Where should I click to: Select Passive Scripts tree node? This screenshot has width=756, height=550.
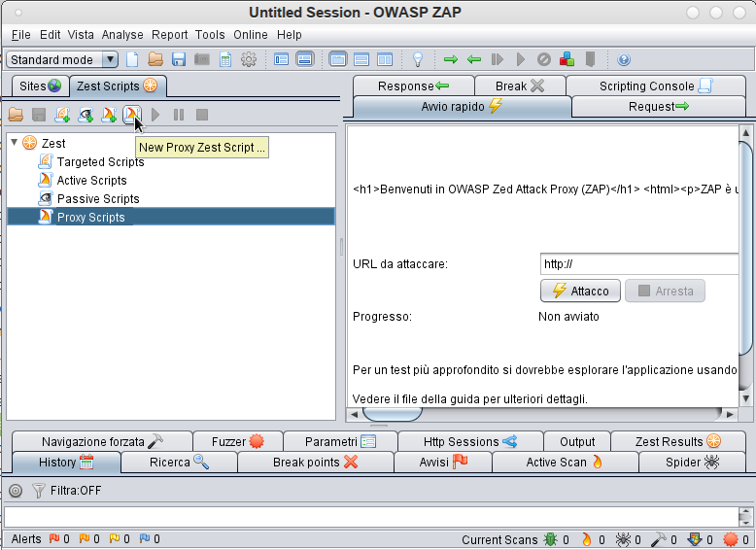98,198
